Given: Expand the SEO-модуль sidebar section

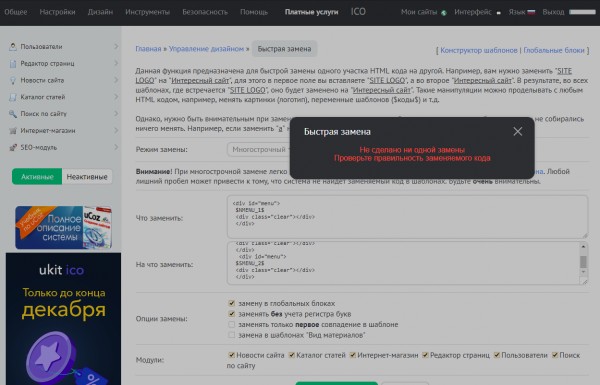Looking at the screenshot, I should pos(116,148).
